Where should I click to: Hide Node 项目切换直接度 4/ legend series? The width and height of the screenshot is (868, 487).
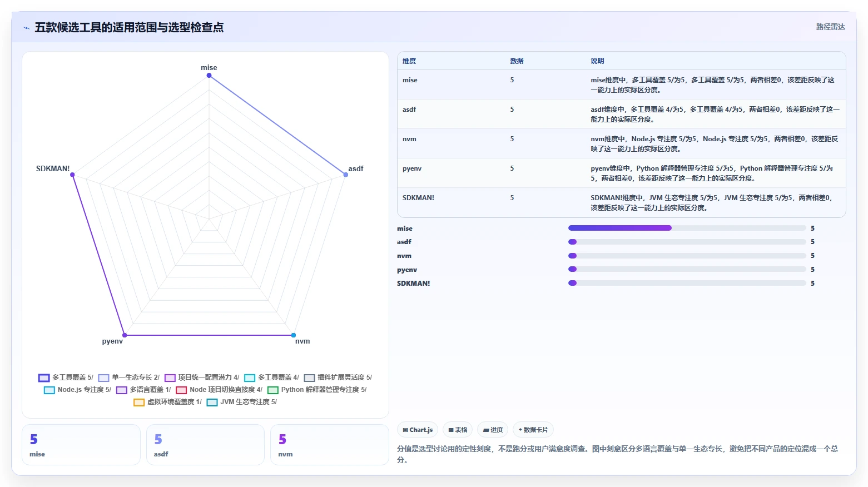coord(219,390)
